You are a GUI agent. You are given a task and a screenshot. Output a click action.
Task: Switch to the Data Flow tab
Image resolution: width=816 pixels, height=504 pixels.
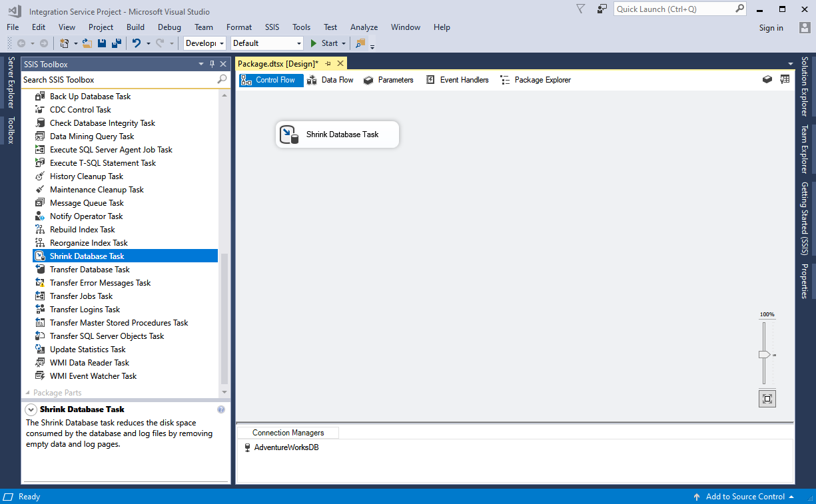[330, 80]
